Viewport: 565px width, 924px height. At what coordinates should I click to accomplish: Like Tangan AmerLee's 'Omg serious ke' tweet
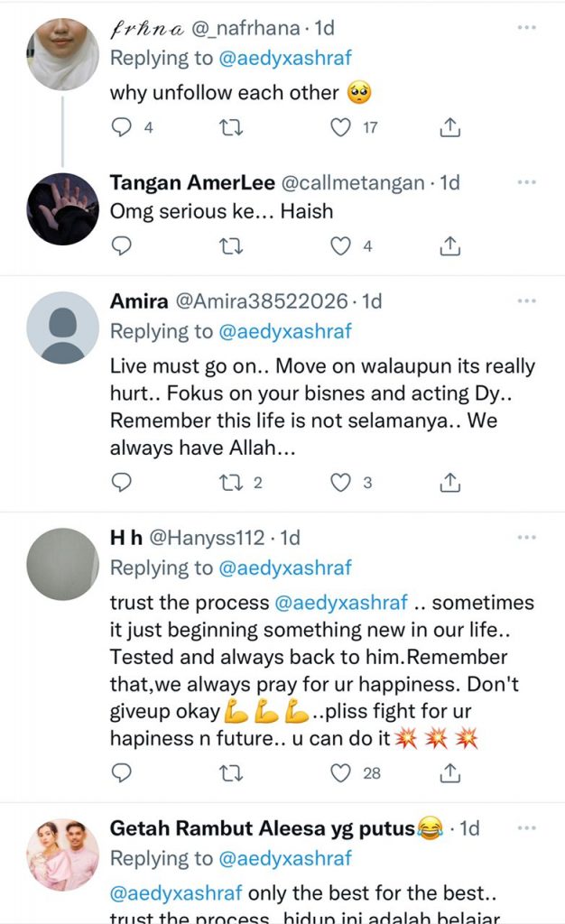click(340, 245)
